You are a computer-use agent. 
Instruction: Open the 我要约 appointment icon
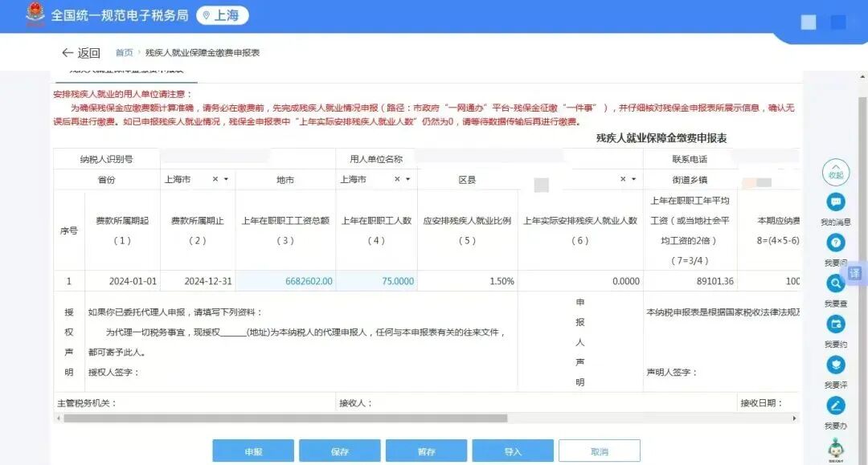pyautogui.click(x=834, y=324)
